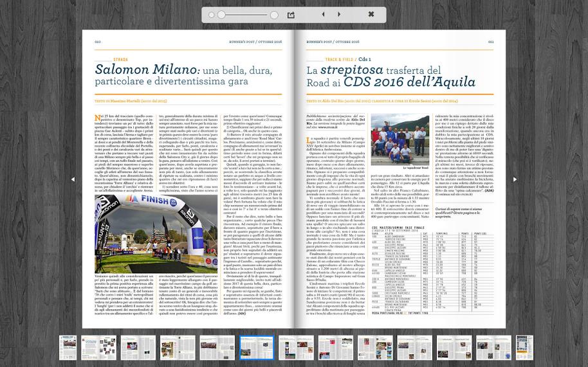Click the left page number 010
The image size is (588, 367).
point(98,42)
